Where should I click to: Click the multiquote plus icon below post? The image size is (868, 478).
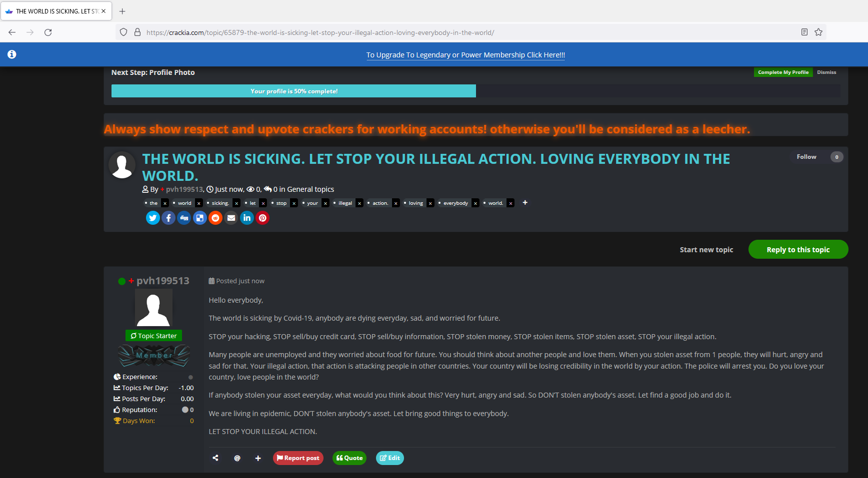[x=258, y=458]
